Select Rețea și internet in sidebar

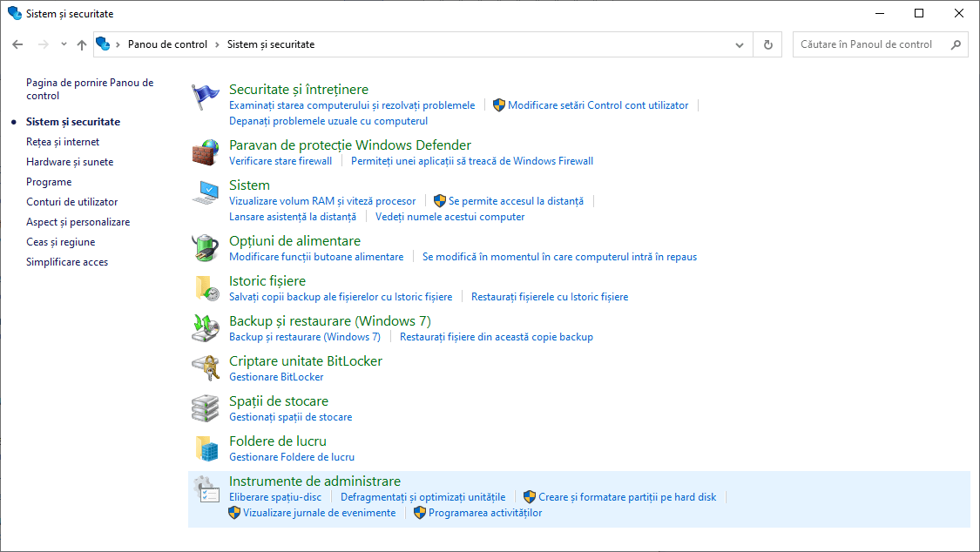pos(63,142)
